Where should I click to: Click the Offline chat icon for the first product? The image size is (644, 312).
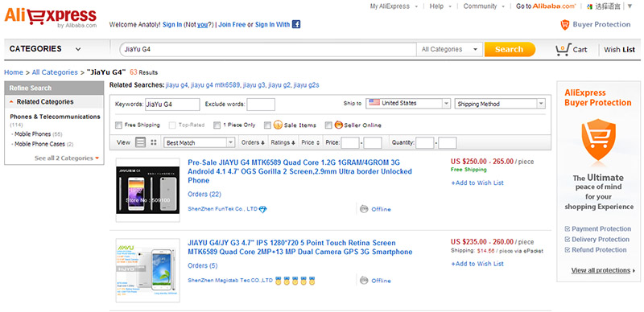[364, 209]
